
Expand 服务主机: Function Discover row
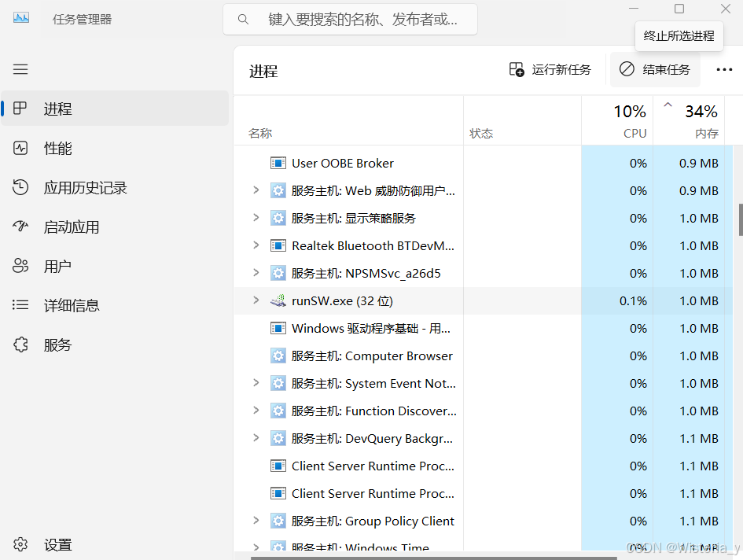tap(256, 410)
